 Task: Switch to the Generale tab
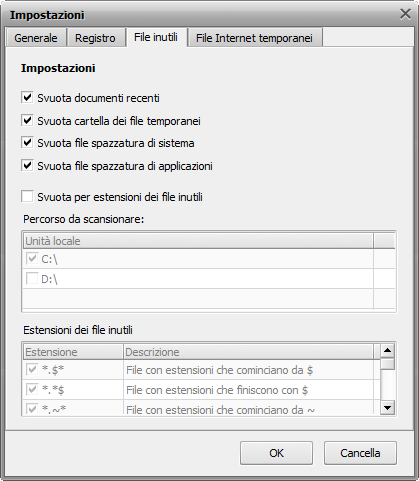click(x=36, y=38)
